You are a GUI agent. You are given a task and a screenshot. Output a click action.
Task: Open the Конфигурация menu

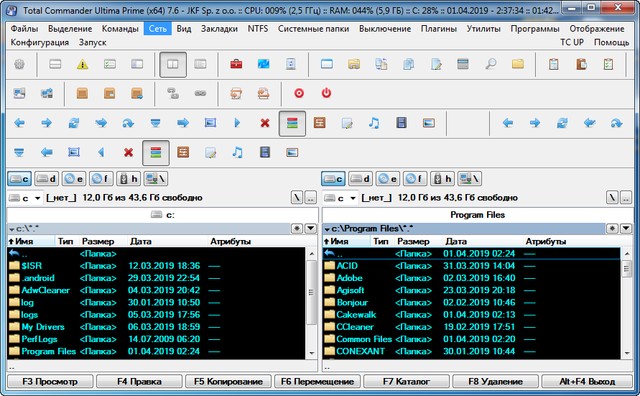click(x=40, y=42)
